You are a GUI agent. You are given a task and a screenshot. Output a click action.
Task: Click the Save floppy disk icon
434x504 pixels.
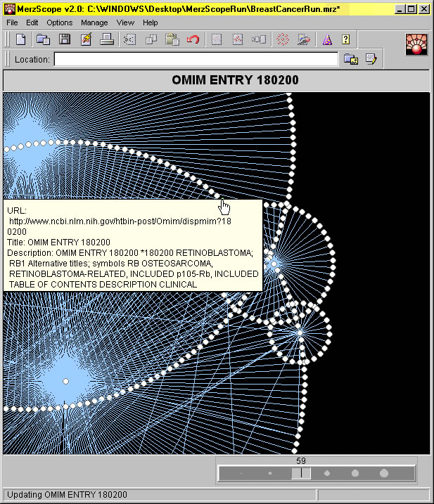[x=64, y=39]
